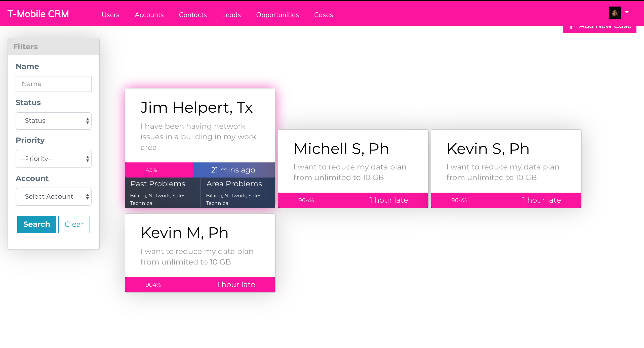Open the Contacts menu item
This screenshot has width=644, height=348.
[x=193, y=15]
